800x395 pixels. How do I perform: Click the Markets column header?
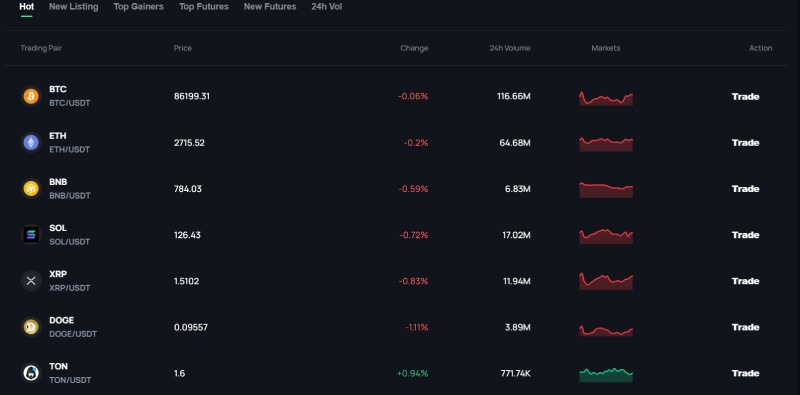click(x=606, y=48)
